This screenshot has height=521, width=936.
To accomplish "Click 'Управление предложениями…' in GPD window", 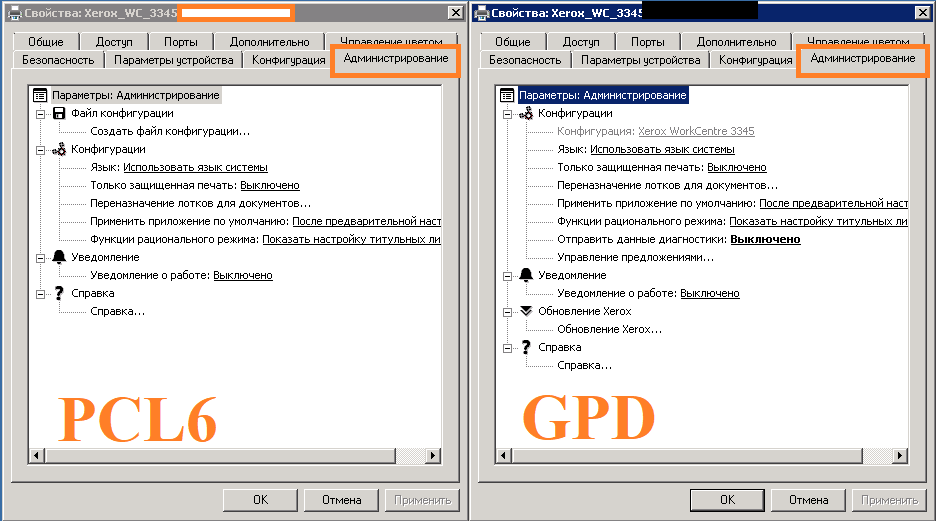I will pyautogui.click(x=635, y=257).
